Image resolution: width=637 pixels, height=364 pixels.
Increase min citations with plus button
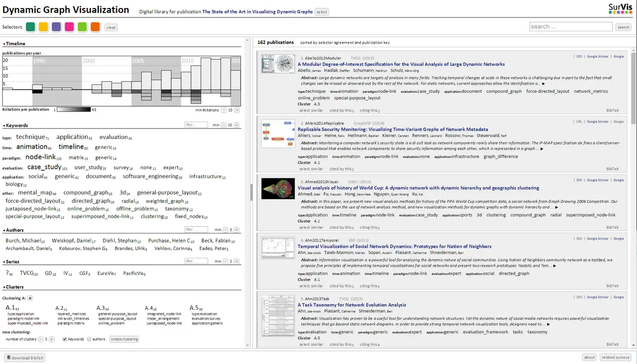point(237,110)
